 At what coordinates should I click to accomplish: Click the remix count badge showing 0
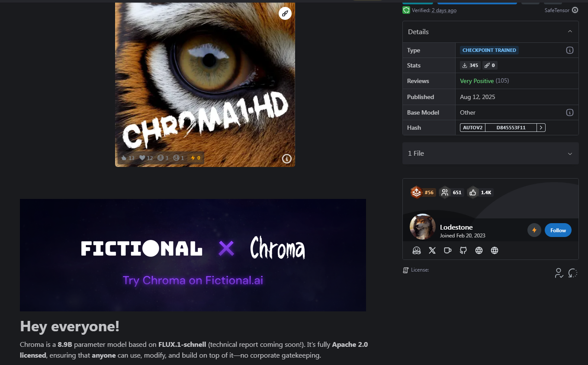tap(490, 65)
